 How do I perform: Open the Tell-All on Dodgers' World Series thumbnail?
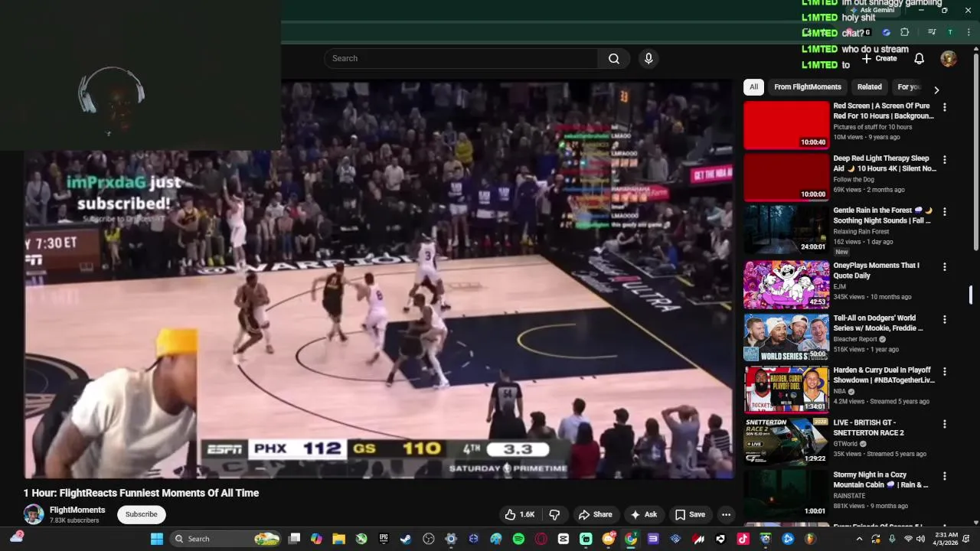coord(786,337)
